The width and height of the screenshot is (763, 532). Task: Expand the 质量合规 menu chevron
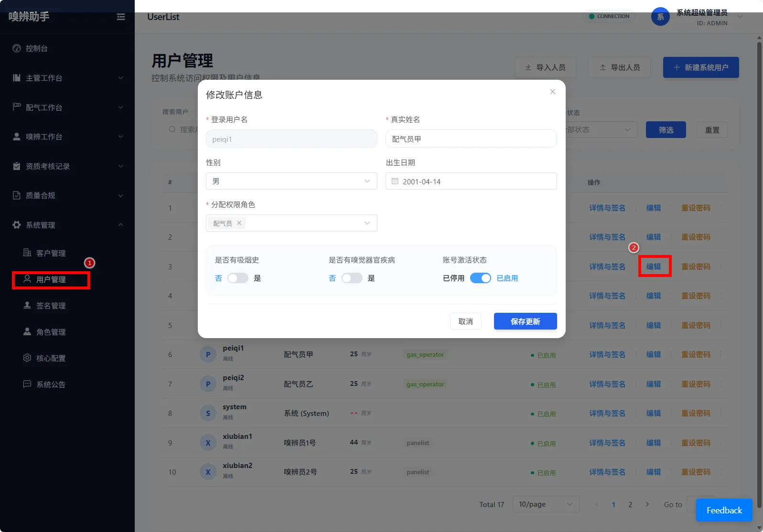point(120,195)
